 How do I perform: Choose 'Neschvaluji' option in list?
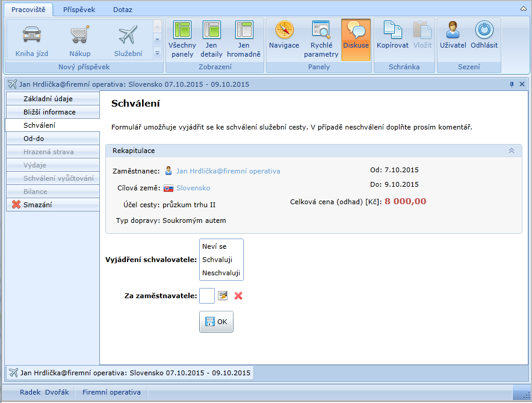[x=221, y=273]
